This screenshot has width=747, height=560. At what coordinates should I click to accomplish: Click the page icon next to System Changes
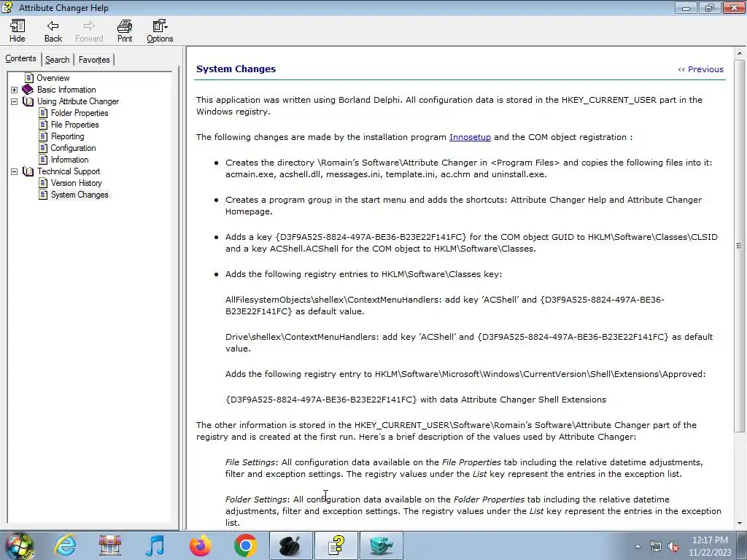click(43, 195)
